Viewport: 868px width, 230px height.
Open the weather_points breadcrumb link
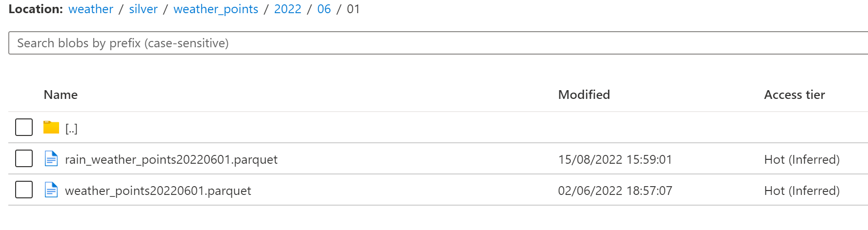[x=216, y=9]
